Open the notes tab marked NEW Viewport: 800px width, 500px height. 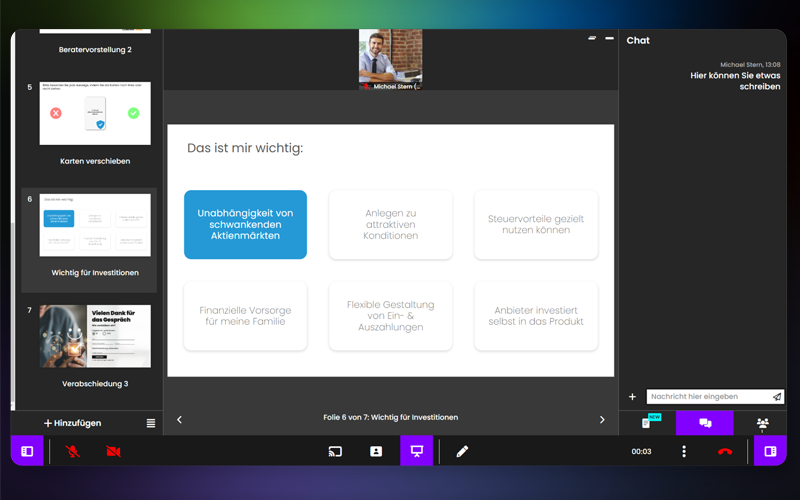648,423
